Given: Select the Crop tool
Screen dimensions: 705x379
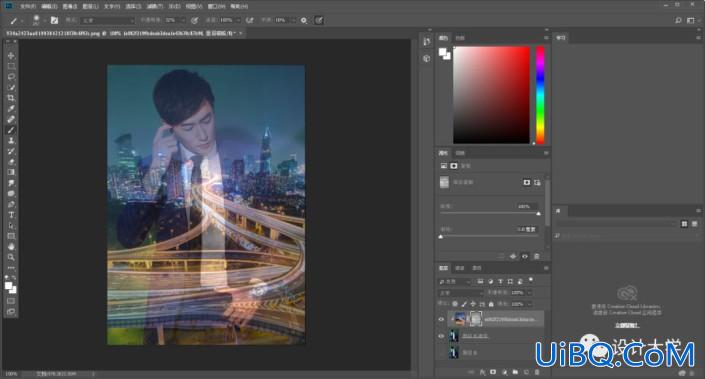Looking at the screenshot, I should [x=11, y=98].
